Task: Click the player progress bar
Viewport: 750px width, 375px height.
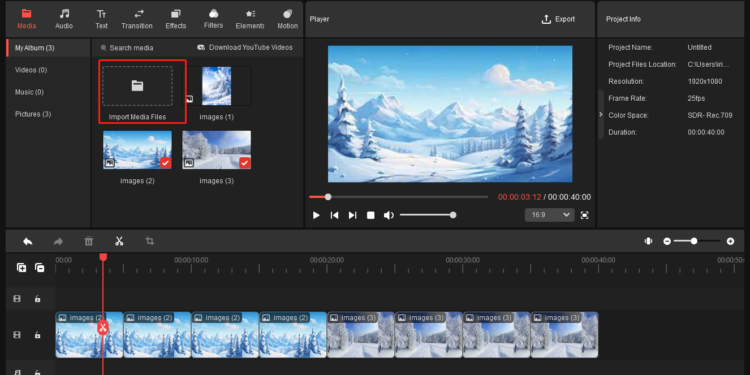Action: (x=398, y=197)
